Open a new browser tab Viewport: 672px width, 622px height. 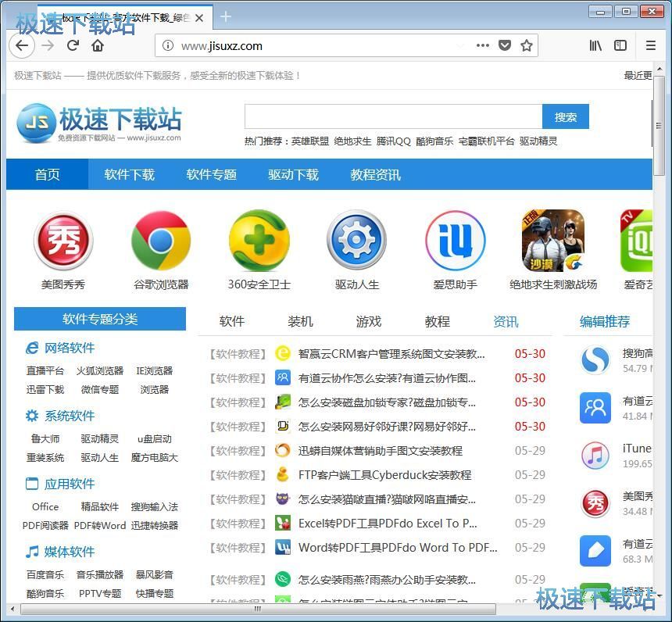226,16
